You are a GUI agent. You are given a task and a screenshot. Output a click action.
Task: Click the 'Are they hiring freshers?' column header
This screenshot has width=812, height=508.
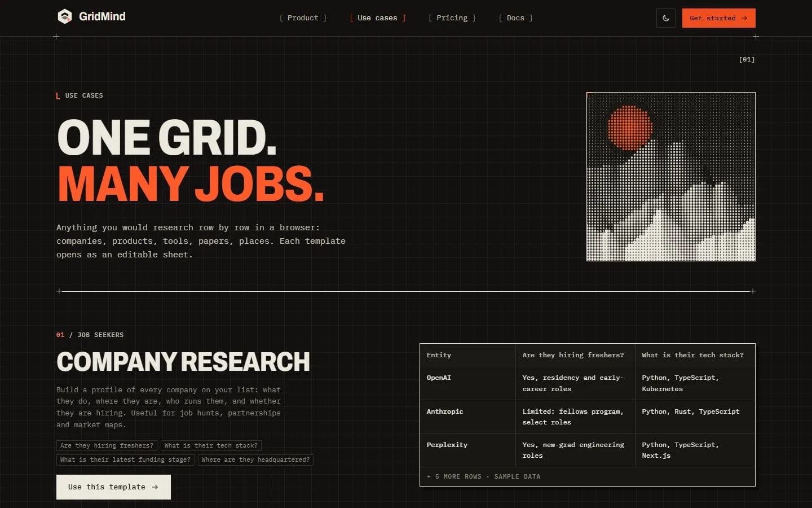point(575,355)
